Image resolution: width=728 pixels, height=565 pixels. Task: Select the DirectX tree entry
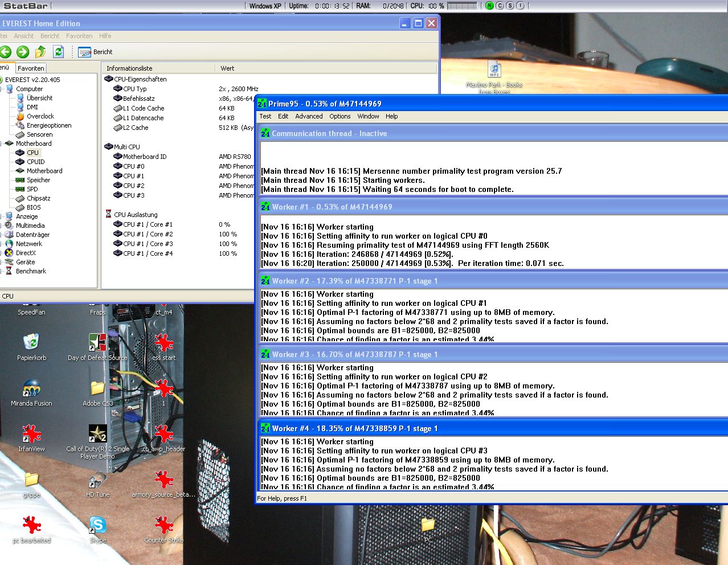pos(26,253)
